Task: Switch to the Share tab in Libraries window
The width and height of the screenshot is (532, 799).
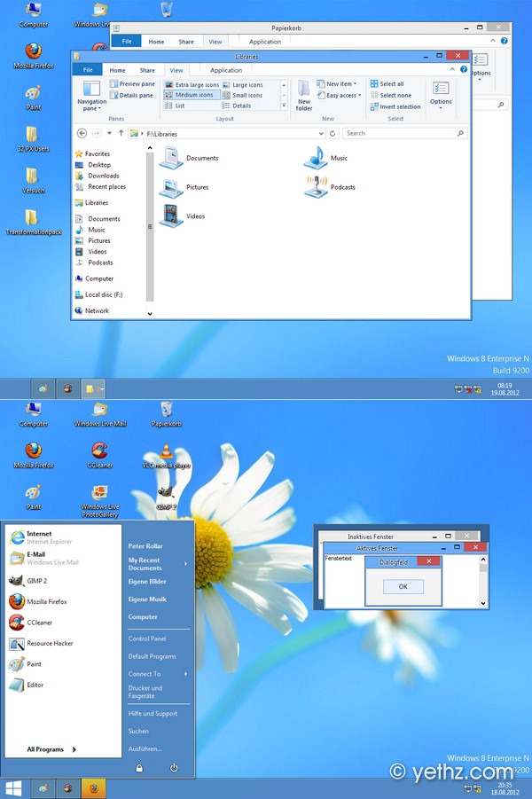Action: 147,70
